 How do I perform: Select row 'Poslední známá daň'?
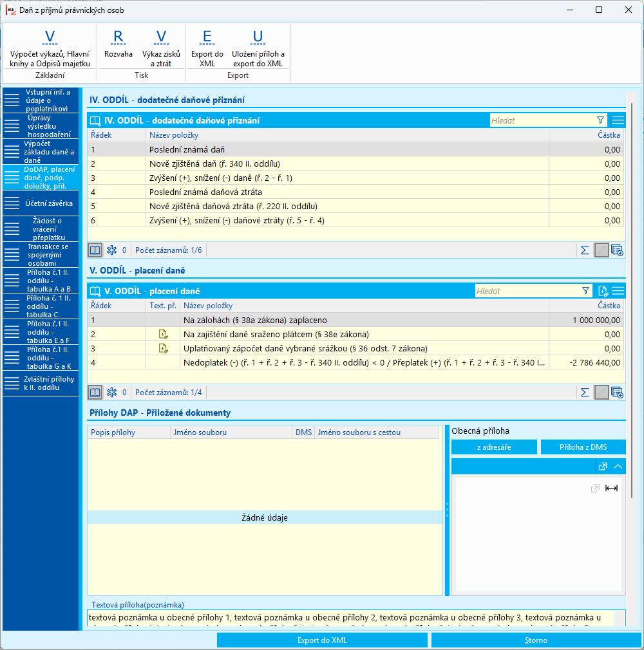tap(355, 150)
